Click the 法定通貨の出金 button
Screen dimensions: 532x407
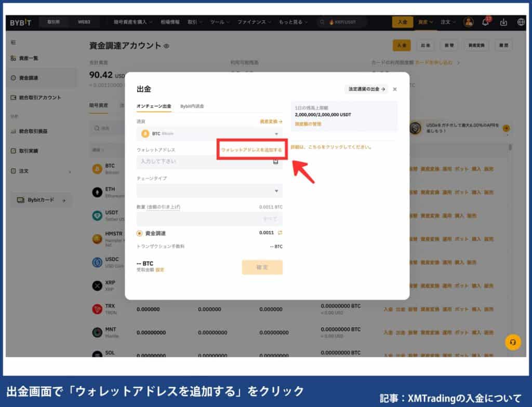[366, 89]
